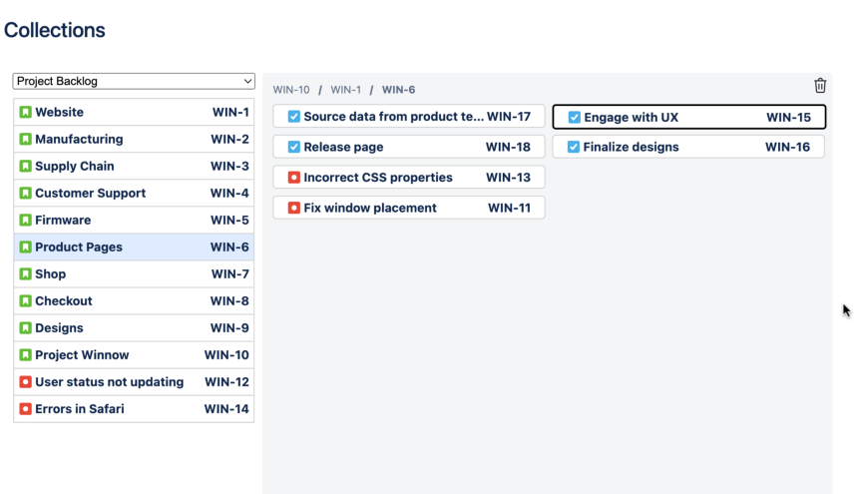Toggle the Release page task checkbox
The image size is (868, 494).
coord(294,148)
